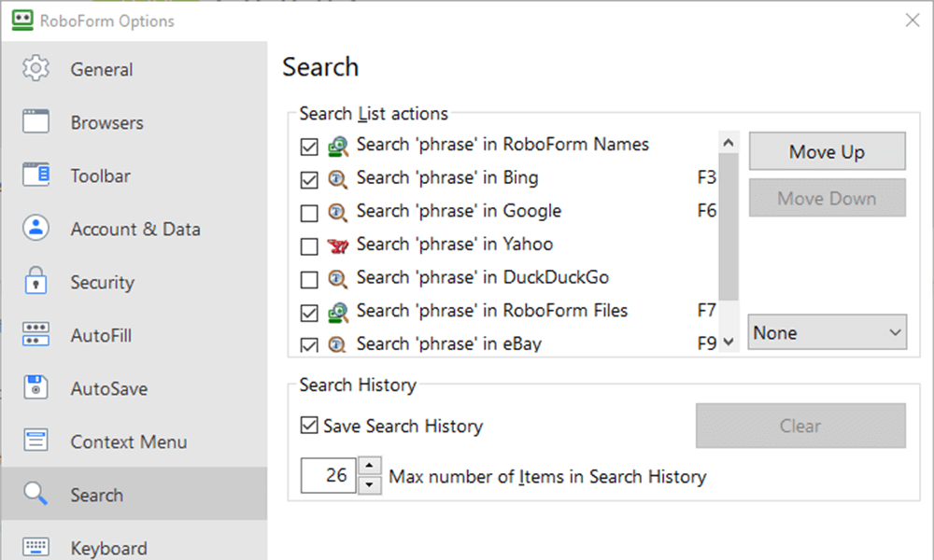934x560 pixels.
Task: Open the General settings tab
Action: 134,69
